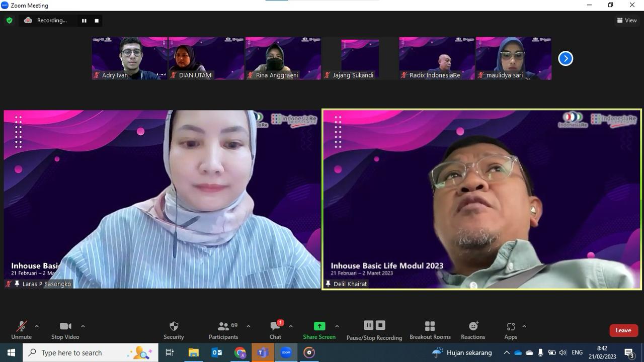Screen dimensions: 644x362
Task: Open the Apps panel
Action: coord(511,330)
